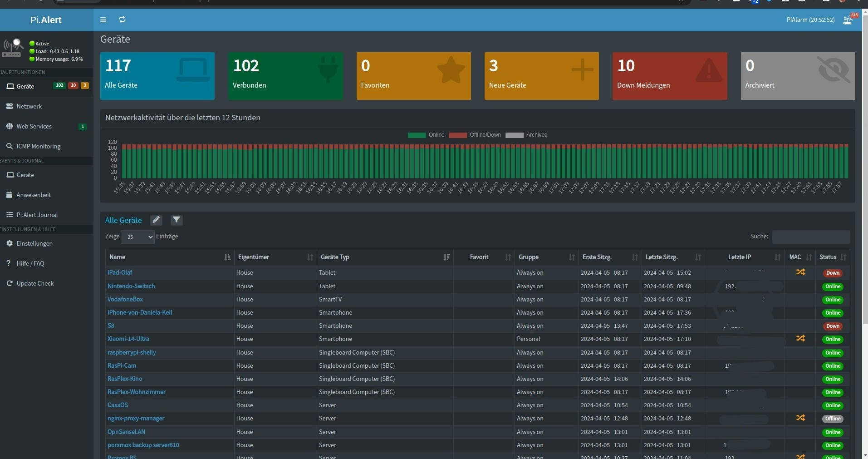868x459 pixels.
Task: Sort table by Eigentümer column
Action: click(x=275, y=257)
